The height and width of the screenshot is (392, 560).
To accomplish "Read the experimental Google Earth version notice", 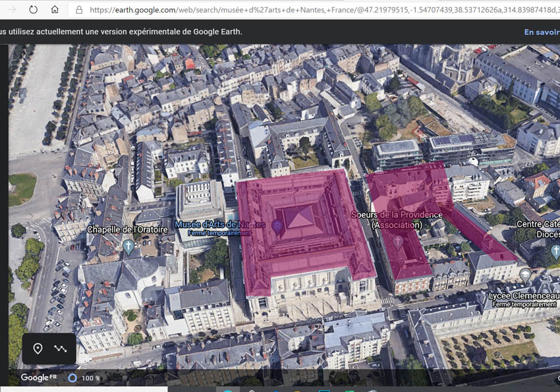I will [x=121, y=32].
